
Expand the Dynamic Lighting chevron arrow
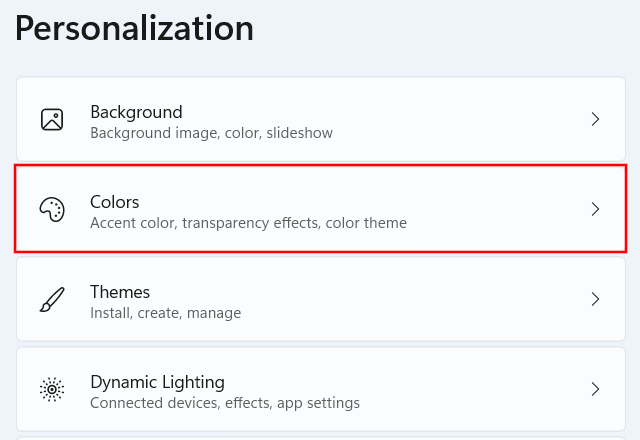point(595,389)
